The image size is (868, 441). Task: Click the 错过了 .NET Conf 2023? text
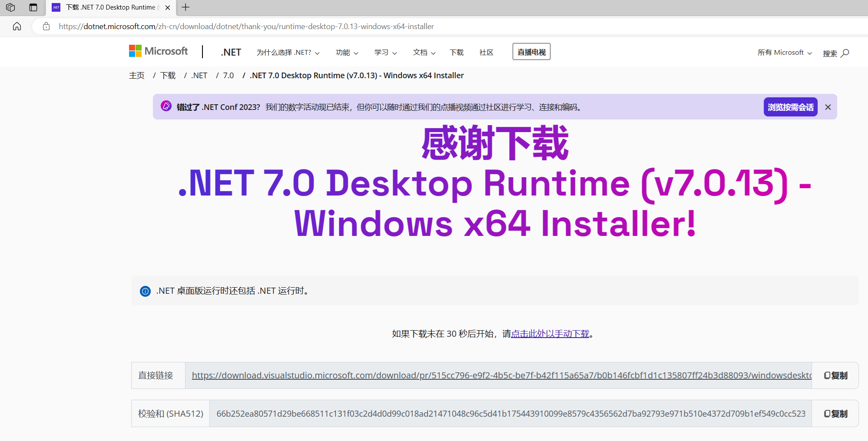(219, 107)
